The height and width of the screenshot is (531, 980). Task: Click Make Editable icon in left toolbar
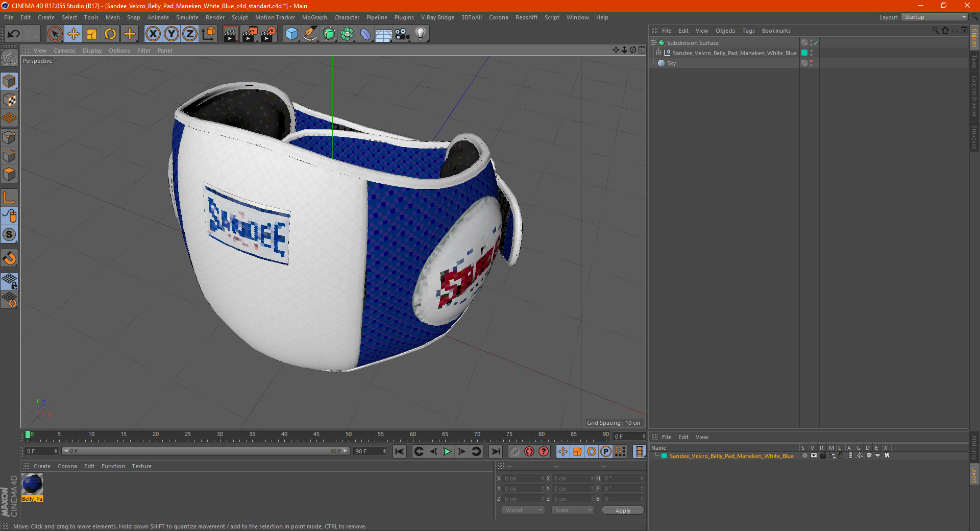click(9, 58)
